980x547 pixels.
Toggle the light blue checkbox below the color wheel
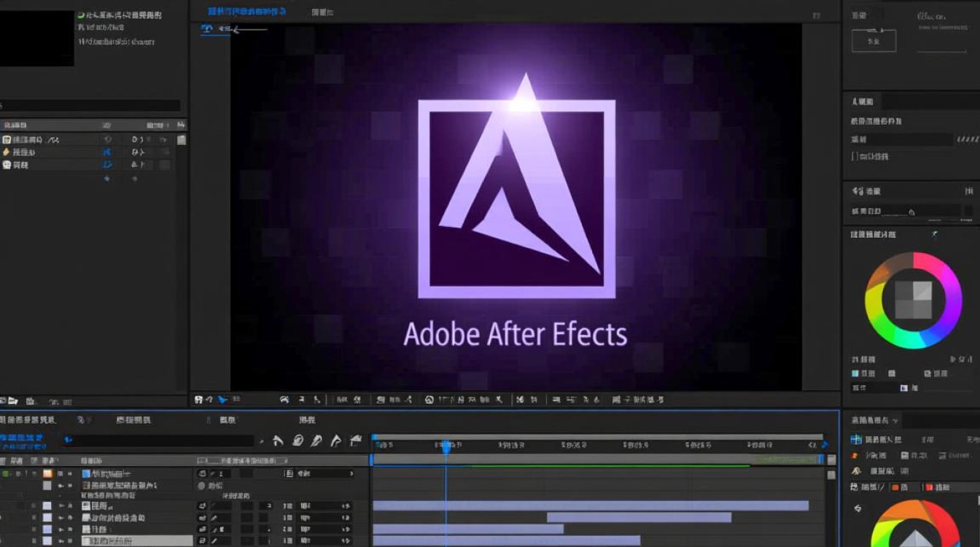point(855,374)
